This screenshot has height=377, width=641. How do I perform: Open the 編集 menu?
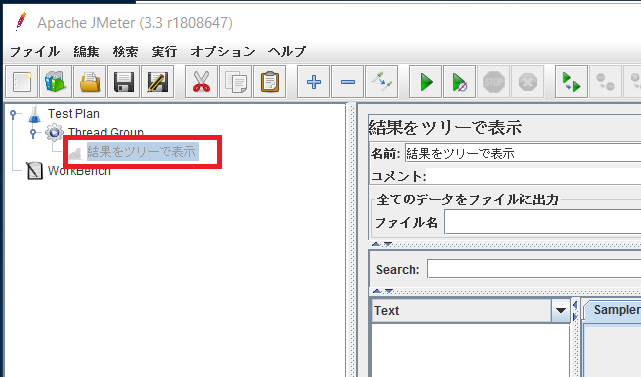(x=86, y=52)
